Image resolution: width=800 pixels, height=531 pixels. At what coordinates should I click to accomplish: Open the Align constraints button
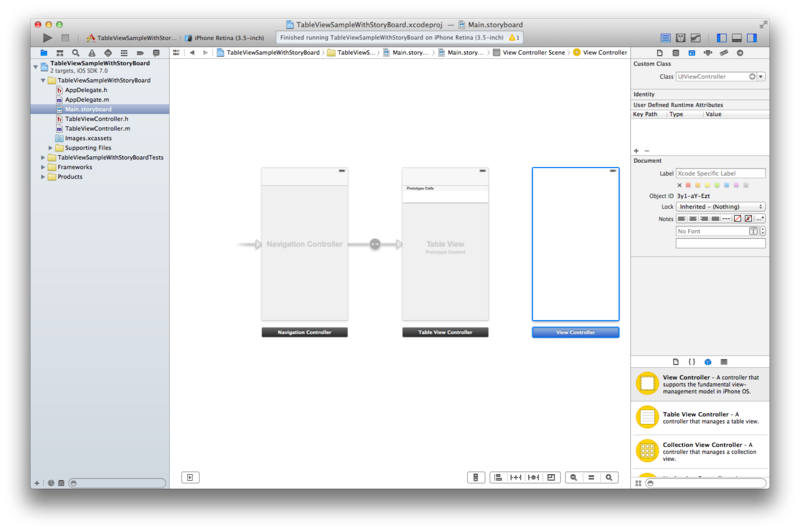click(x=498, y=477)
